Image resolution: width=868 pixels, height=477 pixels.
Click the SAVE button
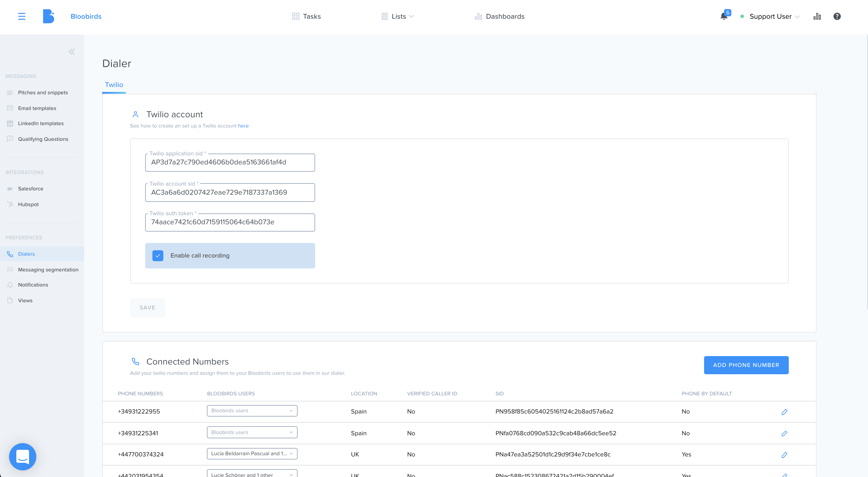pos(147,307)
